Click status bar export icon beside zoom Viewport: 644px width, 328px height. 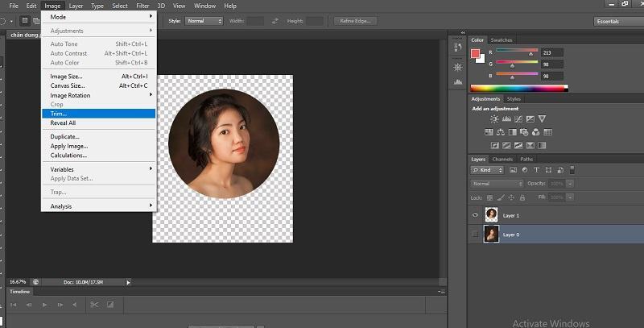point(35,282)
